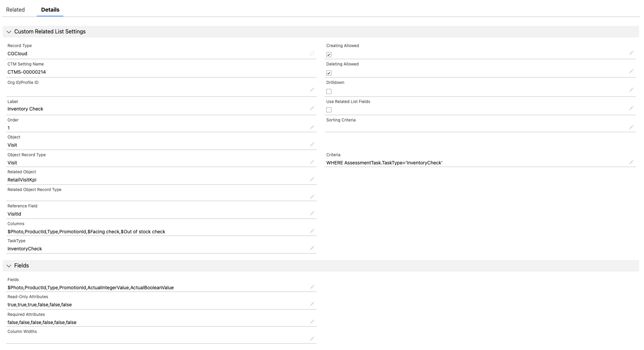644x350 pixels.
Task: Collapse the Custom Related List Settings section
Action: [x=9, y=31]
